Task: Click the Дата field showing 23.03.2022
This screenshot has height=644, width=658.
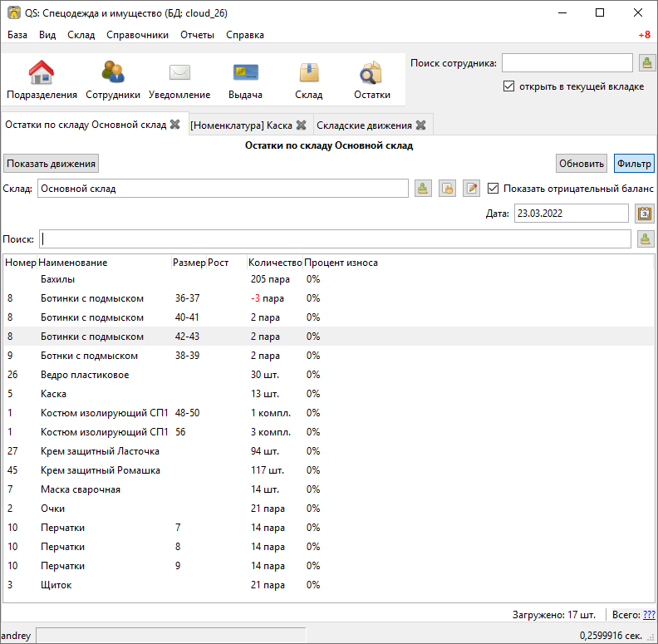Action: (571, 214)
